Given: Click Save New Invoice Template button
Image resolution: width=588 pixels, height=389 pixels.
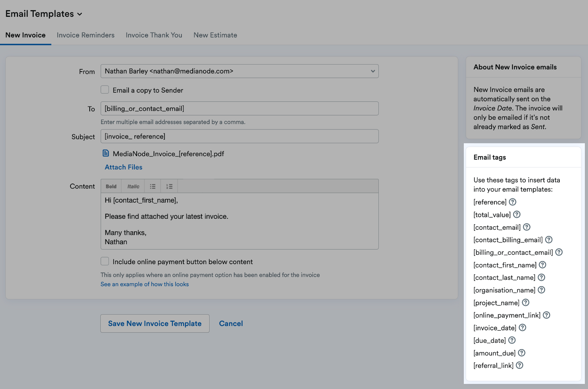Looking at the screenshot, I should click(155, 324).
